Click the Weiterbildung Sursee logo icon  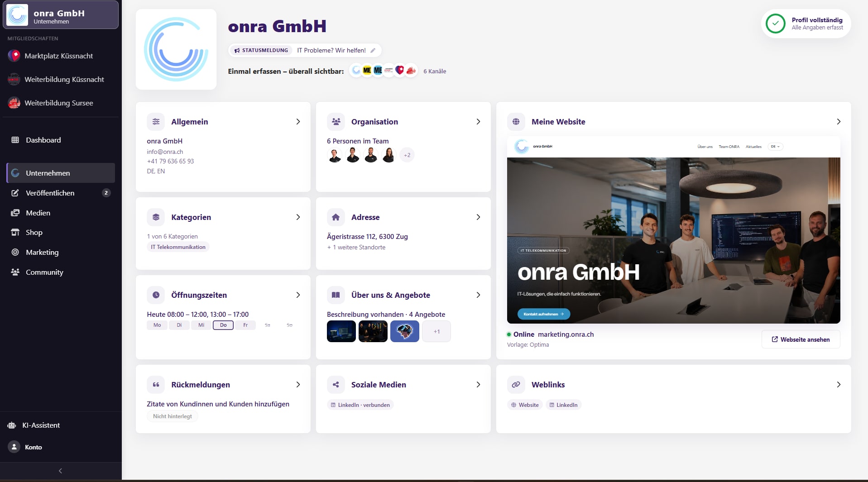point(14,103)
